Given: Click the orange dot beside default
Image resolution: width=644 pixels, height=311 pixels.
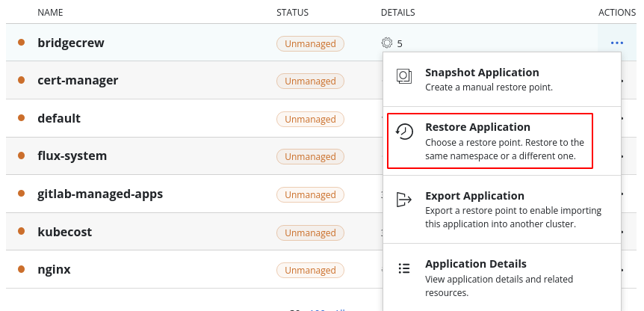Looking at the screenshot, I should coord(22,118).
